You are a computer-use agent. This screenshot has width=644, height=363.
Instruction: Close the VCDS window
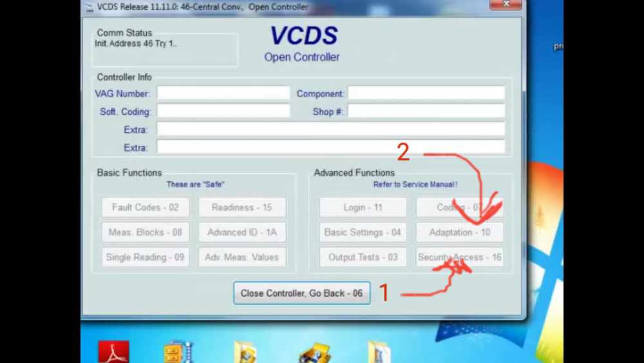pyautogui.click(x=506, y=4)
